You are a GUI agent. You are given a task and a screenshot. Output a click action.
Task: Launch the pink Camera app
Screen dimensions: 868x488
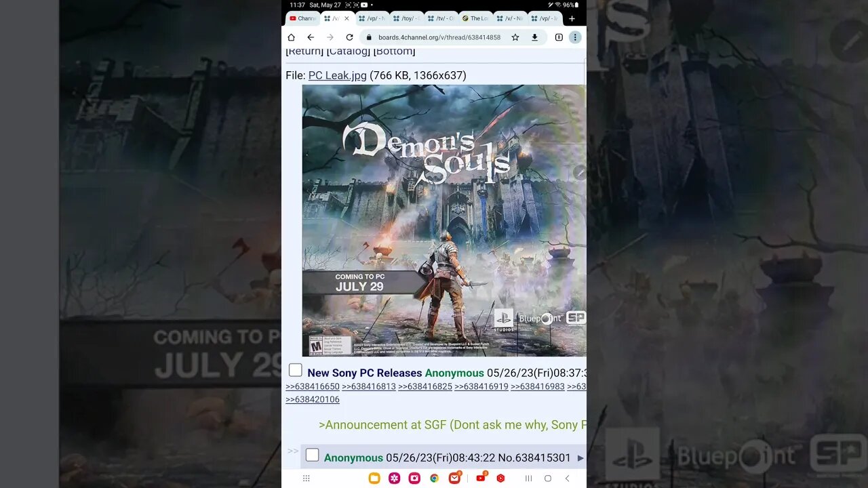point(414,478)
